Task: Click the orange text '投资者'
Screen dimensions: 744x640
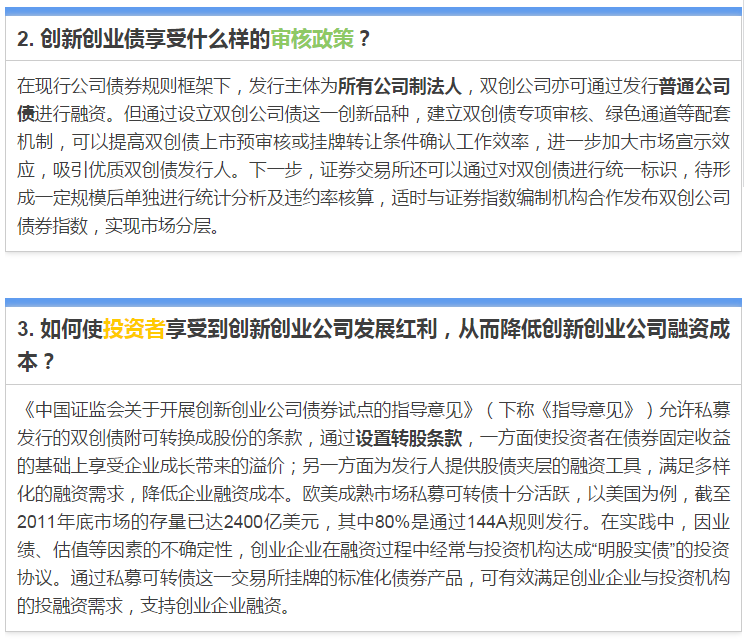Action: coord(134,329)
